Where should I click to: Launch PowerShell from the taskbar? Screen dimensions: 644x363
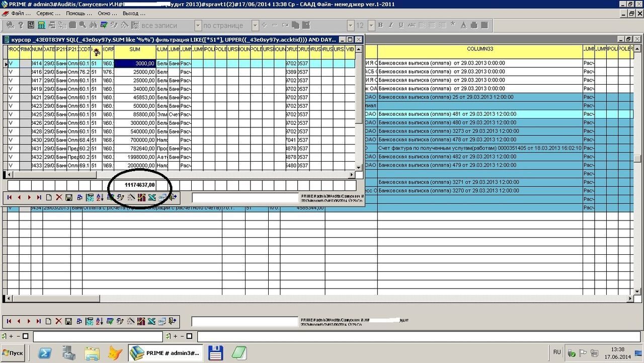coord(44,353)
